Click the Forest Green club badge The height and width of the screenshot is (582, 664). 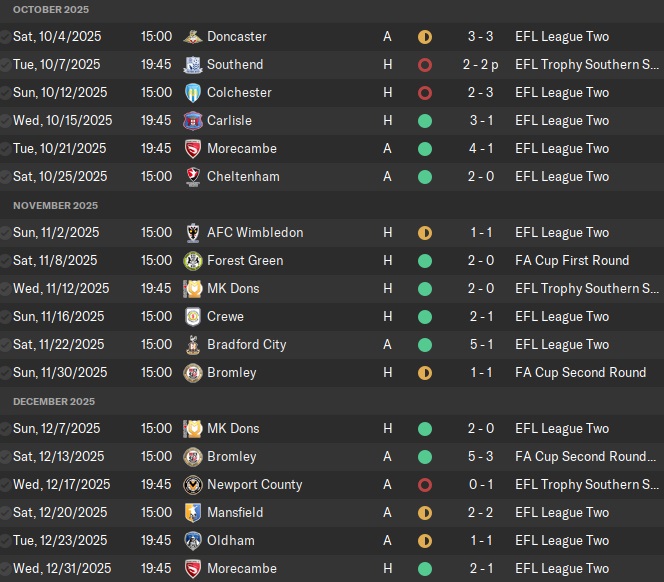[x=192, y=261]
